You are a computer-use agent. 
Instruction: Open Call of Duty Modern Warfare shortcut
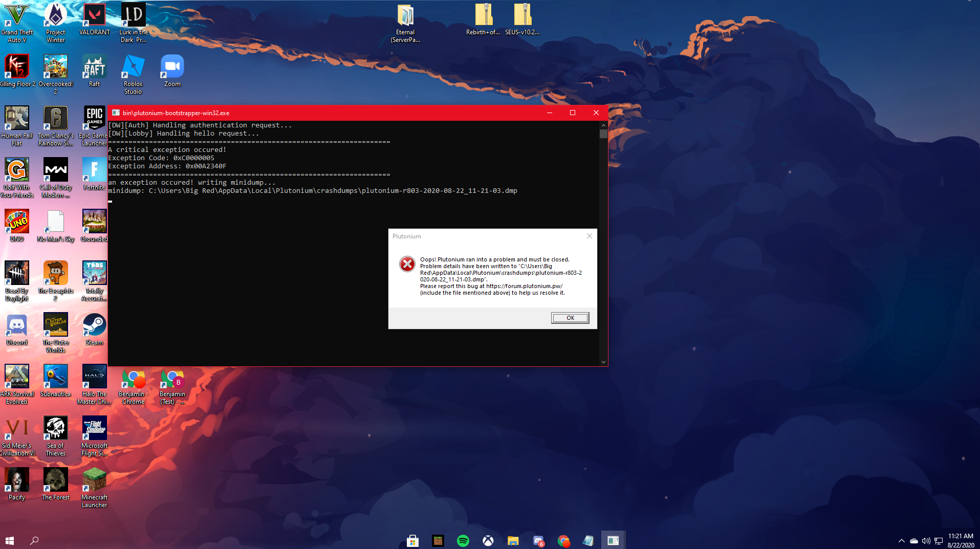point(56,178)
